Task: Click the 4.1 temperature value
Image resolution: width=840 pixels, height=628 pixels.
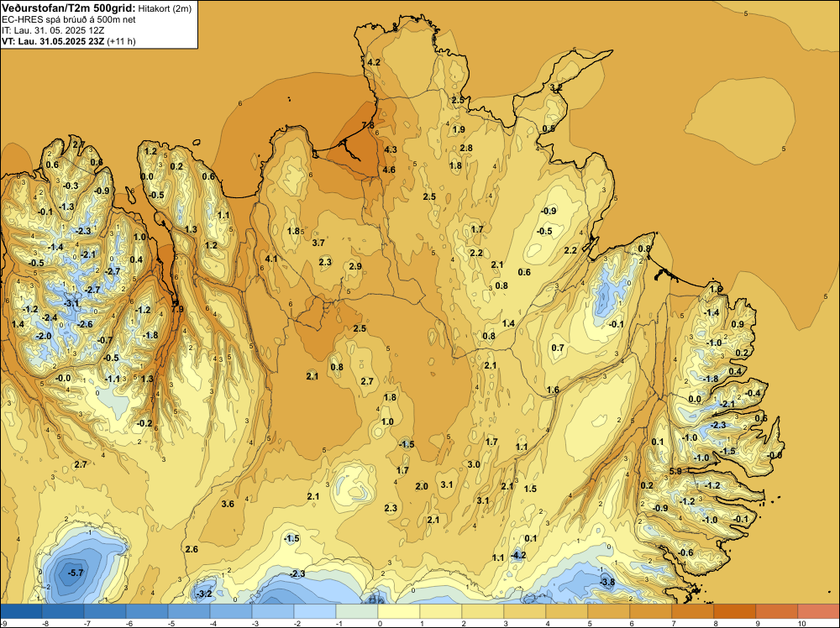Action: (x=271, y=259)
